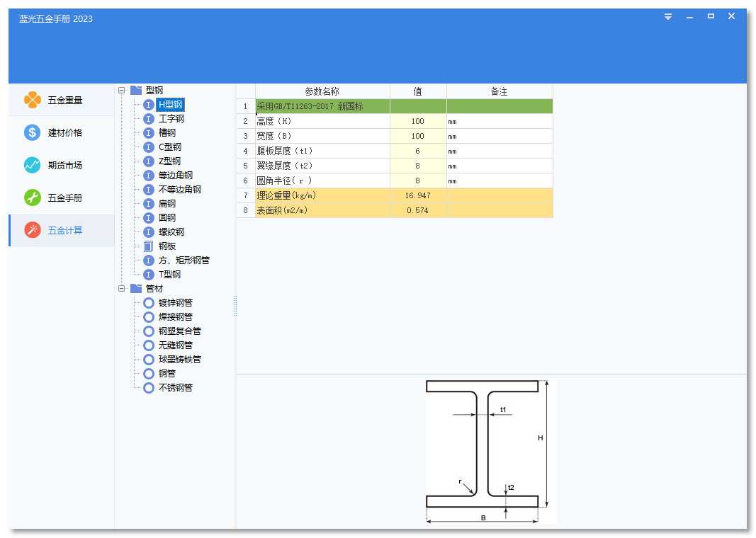Select the 五金手册 wrench icon
The image size is (756, 538).
[33, 198]
